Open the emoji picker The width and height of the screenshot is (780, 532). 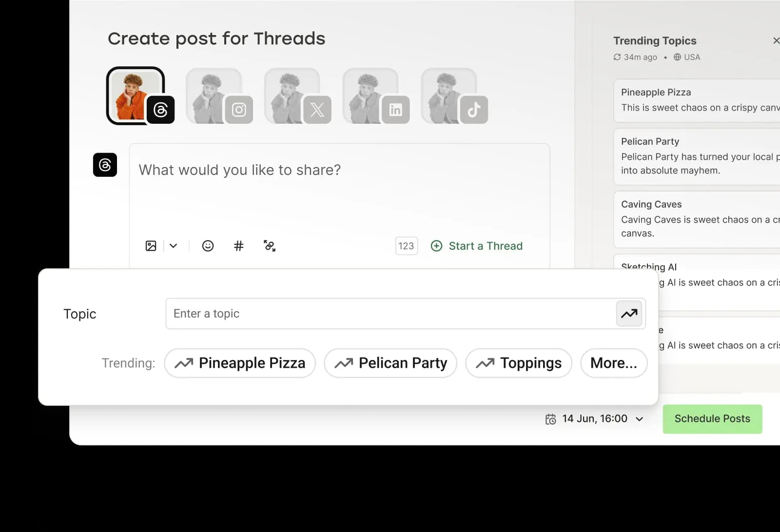point(208,246)
